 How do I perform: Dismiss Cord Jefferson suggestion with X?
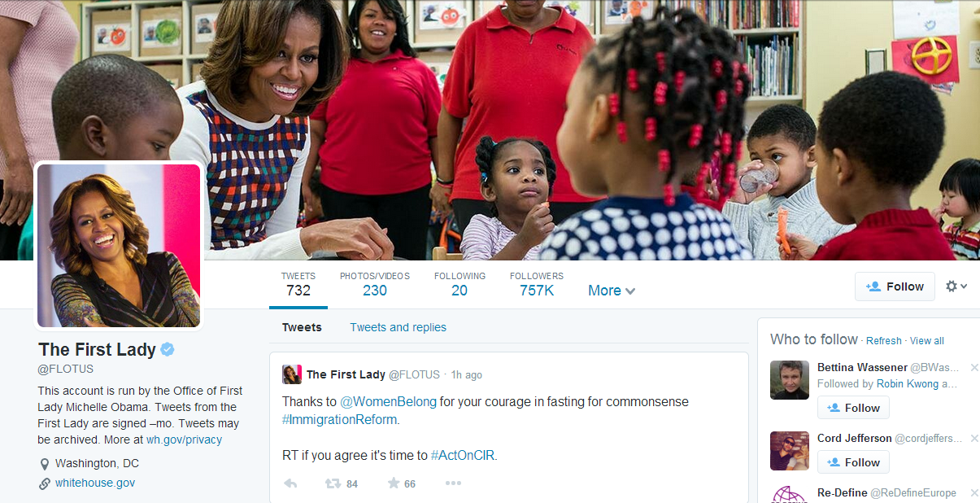click(974, 439)
